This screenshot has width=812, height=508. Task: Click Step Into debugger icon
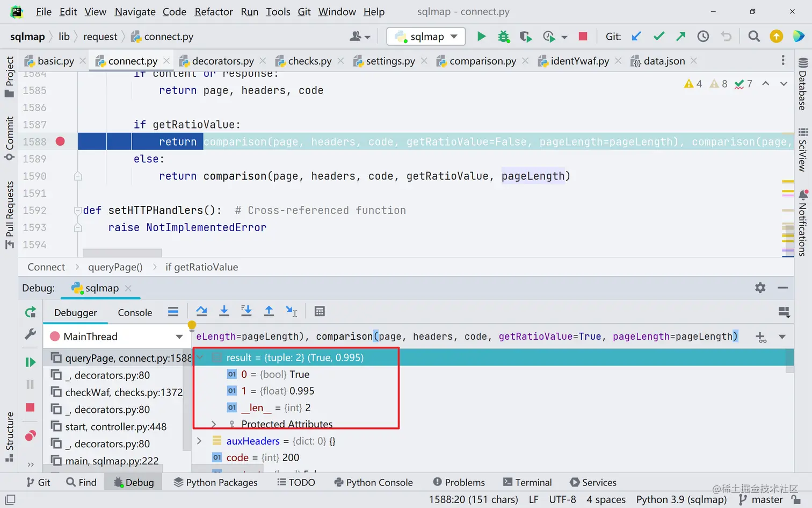click(224, 311)
